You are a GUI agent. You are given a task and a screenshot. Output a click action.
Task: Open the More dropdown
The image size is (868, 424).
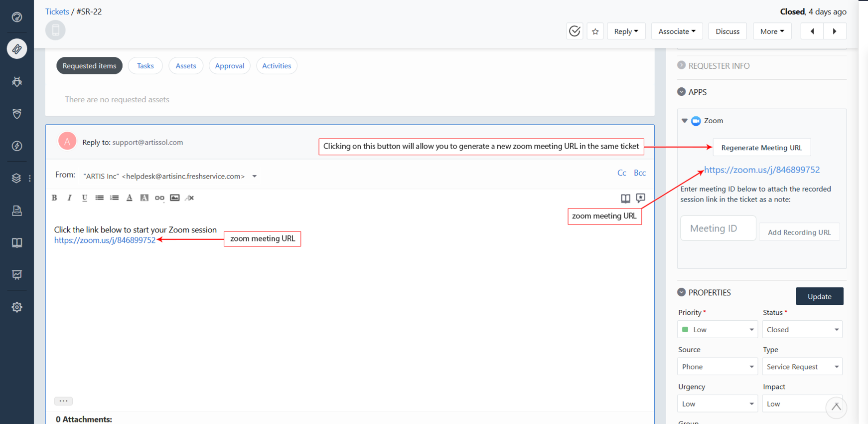772,31
